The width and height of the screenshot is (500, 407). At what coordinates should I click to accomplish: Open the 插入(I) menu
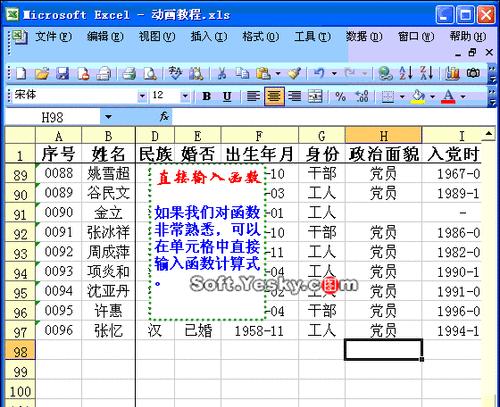pos(209,36)
